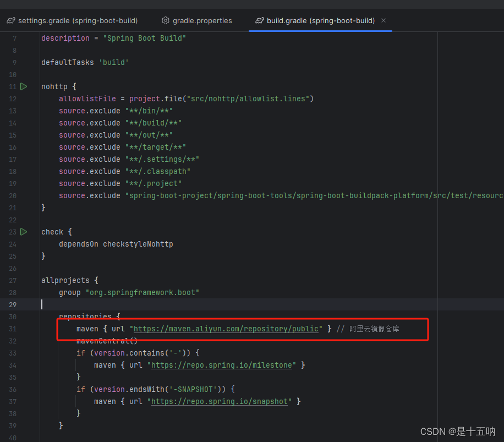Click line number 29 in the gutter
This screenshot has width=504, height=442.
click(12, 304)
